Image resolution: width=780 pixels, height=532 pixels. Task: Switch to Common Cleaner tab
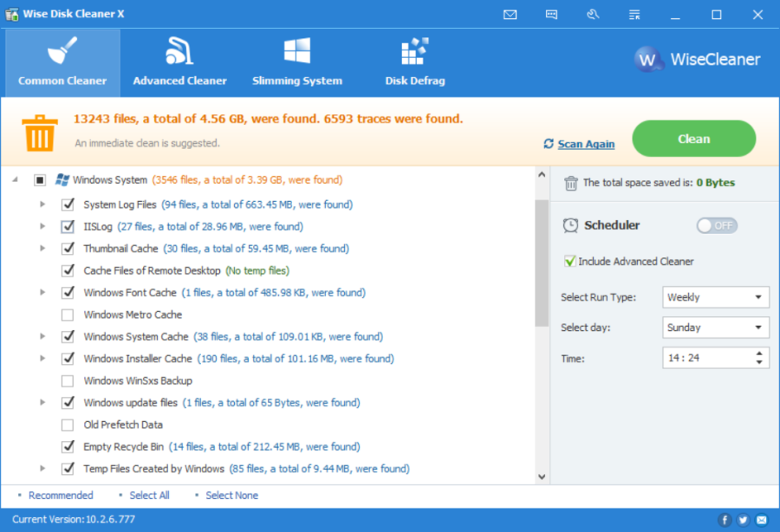coord(62,62)
